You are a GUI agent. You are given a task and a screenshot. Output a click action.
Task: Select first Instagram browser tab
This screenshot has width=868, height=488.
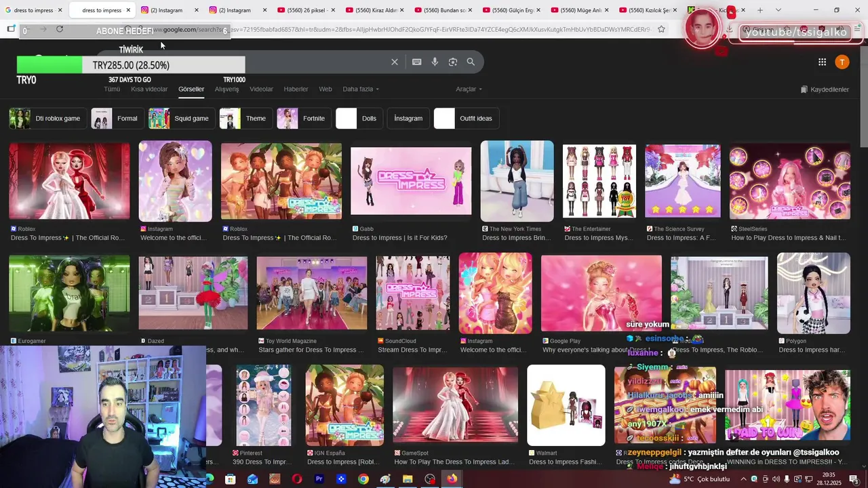[x=170, y=10]
